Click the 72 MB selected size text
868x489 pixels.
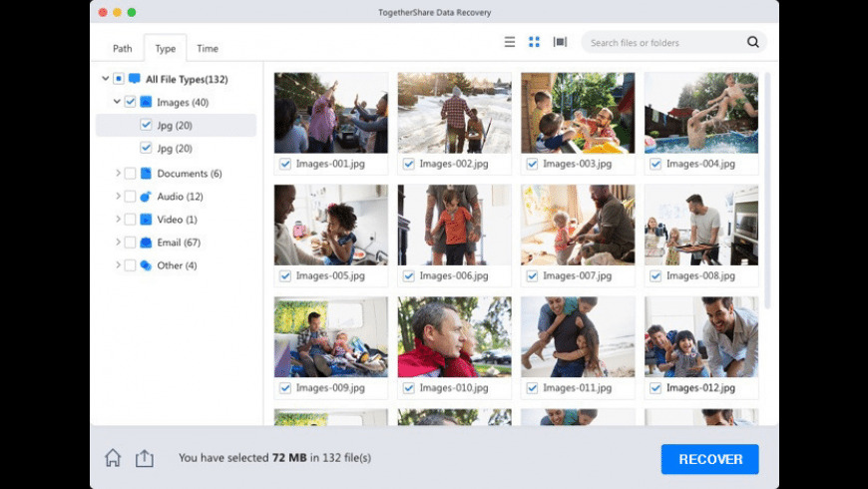tap(289, 458)
